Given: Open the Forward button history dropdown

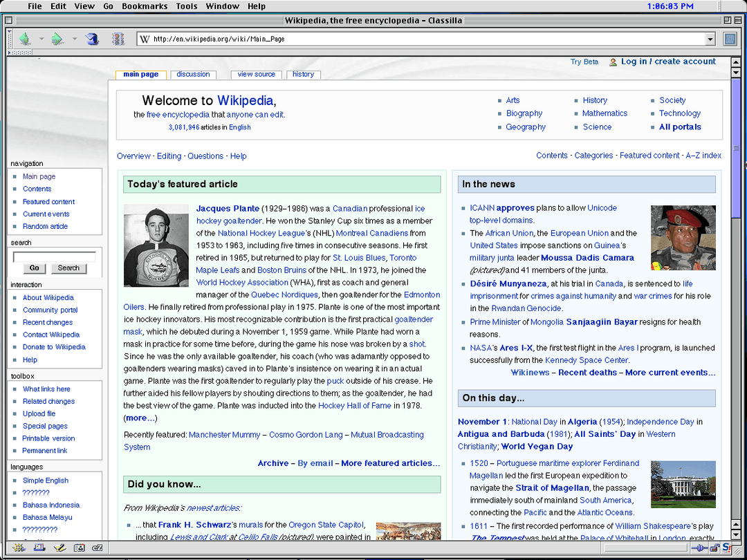Looking at the screenshot, I should click(x=74, y=39).
